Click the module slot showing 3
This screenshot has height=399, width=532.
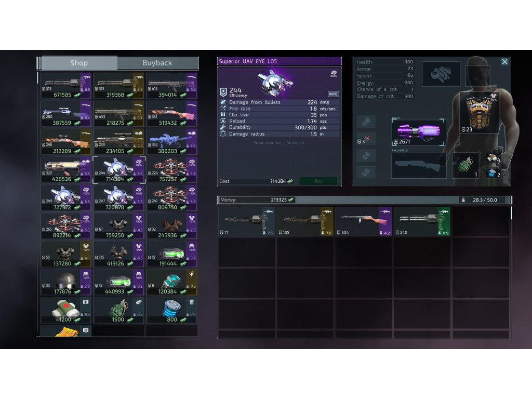(366, 139)
